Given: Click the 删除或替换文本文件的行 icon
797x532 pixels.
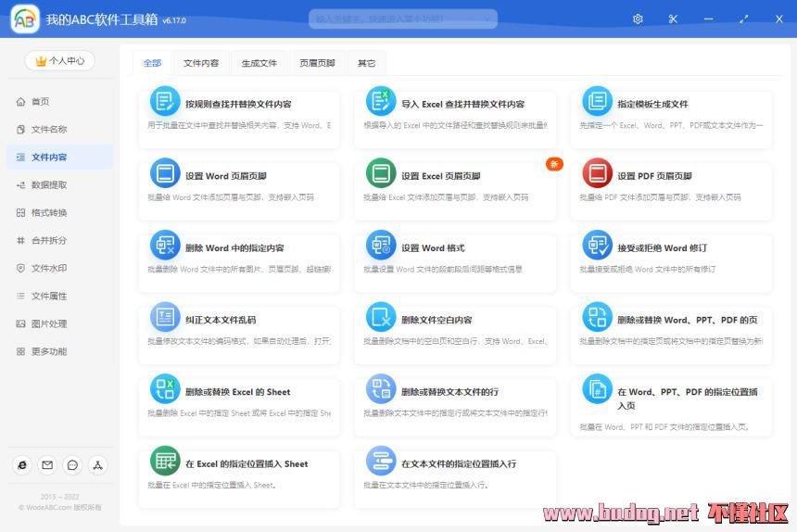Looking at the screenshot, I should coord(381,389).
